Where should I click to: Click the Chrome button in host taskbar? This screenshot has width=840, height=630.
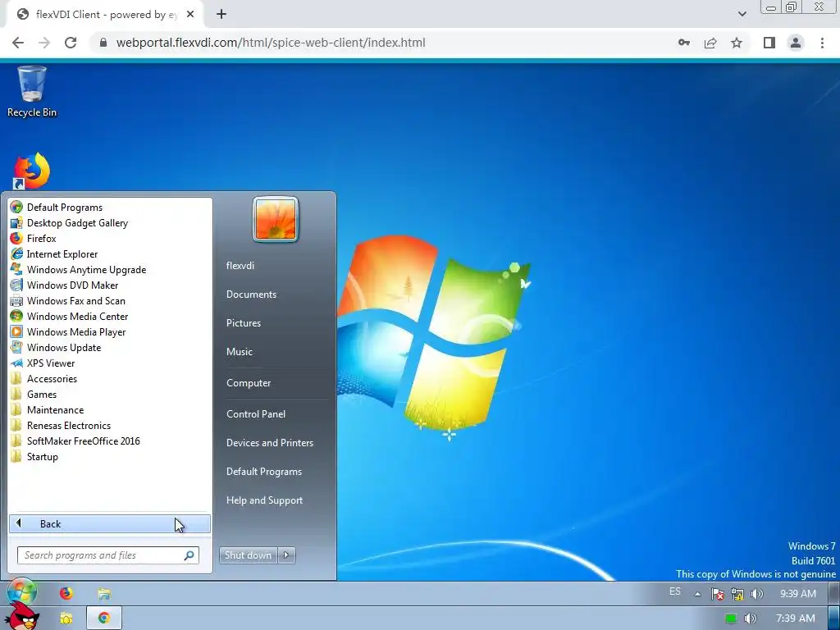pos(104,619)
